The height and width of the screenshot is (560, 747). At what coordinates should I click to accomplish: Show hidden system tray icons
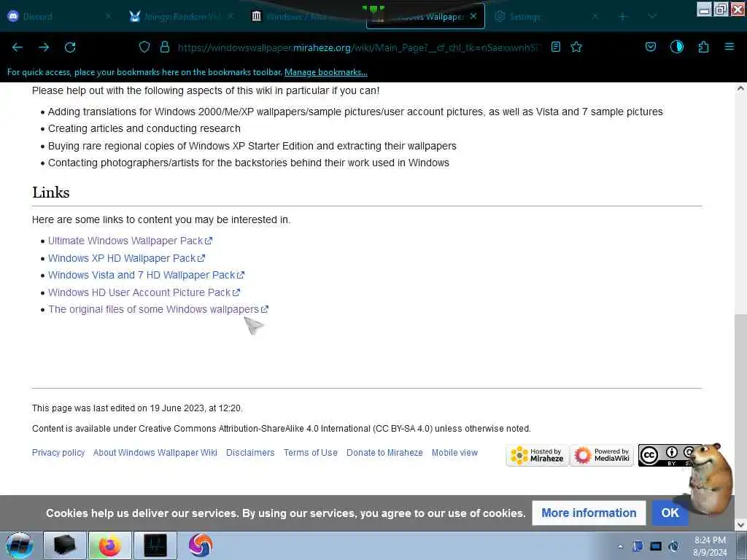pos(620,547)
